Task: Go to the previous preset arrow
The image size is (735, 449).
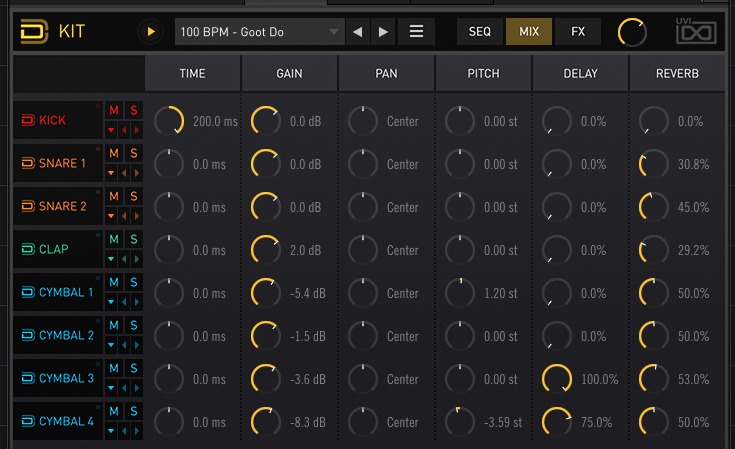Action: [358, 32]
